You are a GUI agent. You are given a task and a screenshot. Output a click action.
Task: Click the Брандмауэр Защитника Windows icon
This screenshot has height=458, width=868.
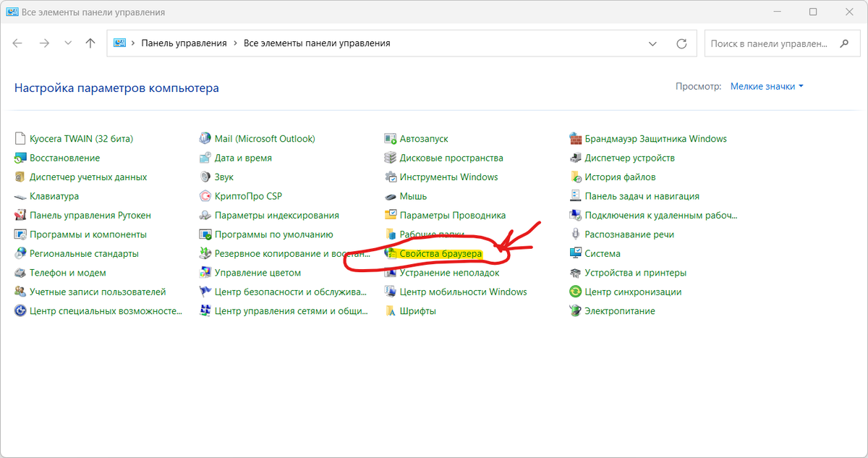click(576, 138)
